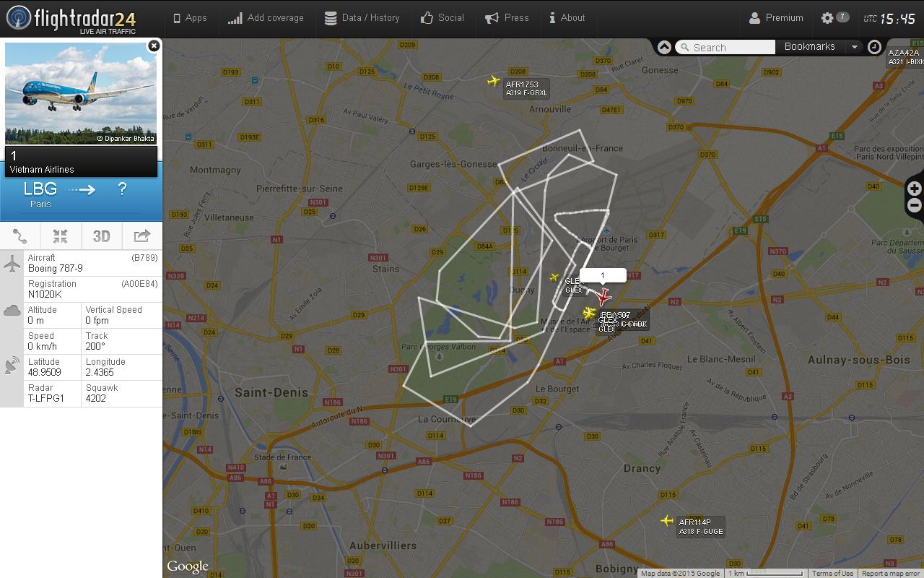Select the AFR1753 aircraft on map
The width and height of the screenshot is (924, 578).
(x=494, y=81)
